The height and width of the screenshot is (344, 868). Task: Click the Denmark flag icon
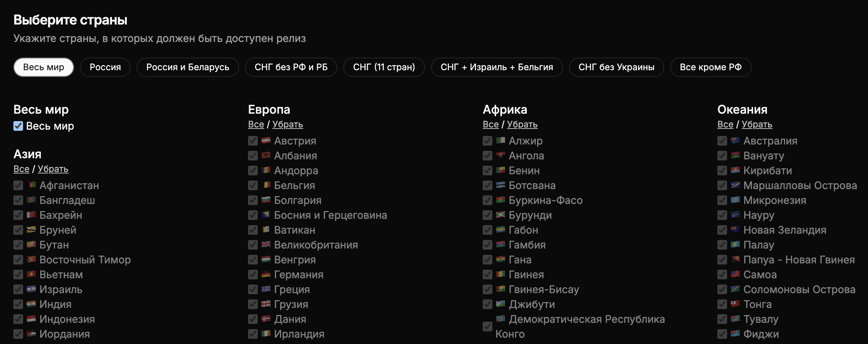click(266, 319)
